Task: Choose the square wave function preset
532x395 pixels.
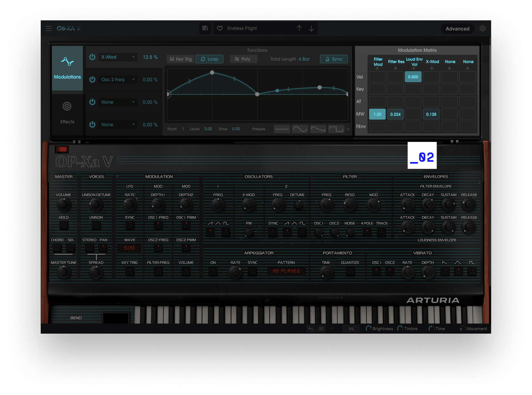Action: click(x=336, y=129)
